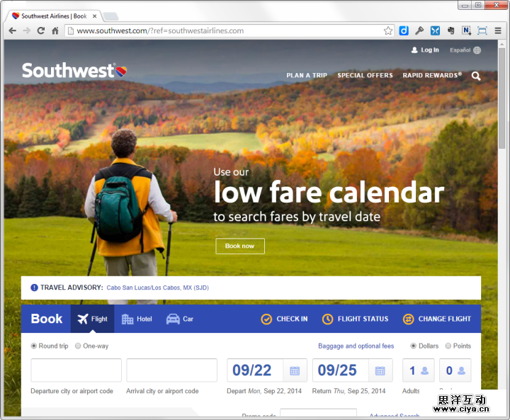
Task: Go to browser home page icon
Action: (x=55, y=30)
